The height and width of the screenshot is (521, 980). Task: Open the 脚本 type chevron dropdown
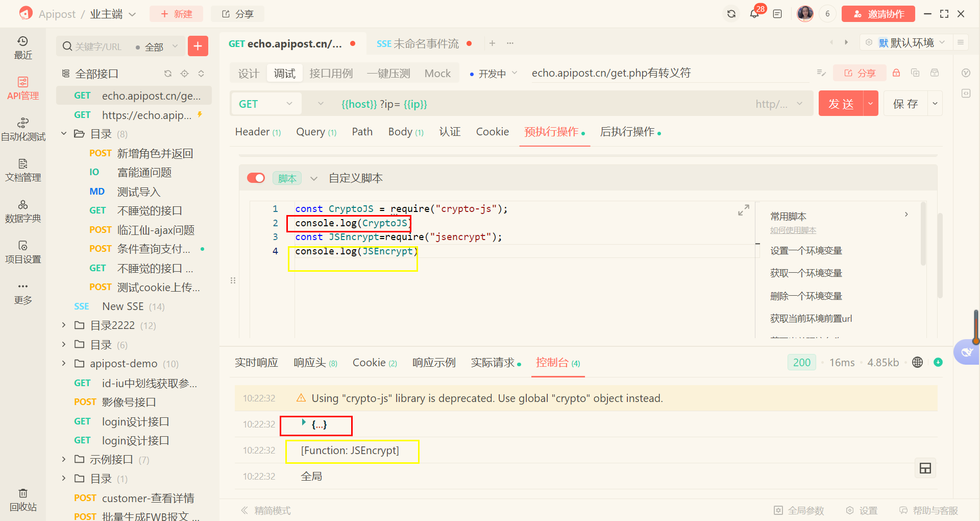[314, 178]
